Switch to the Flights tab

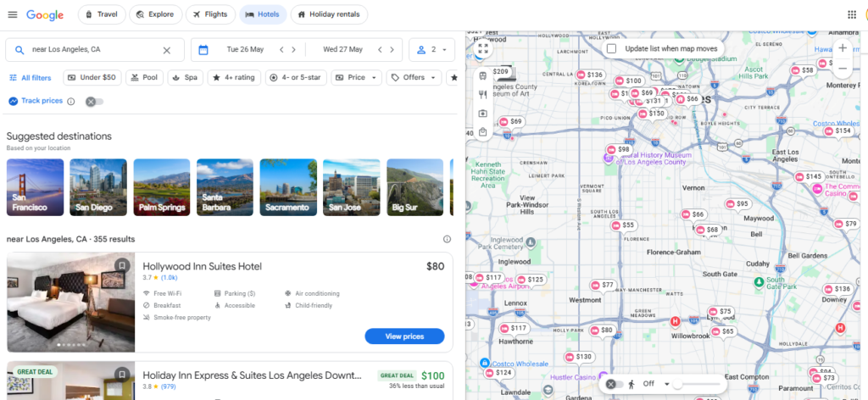pos(210,14)
